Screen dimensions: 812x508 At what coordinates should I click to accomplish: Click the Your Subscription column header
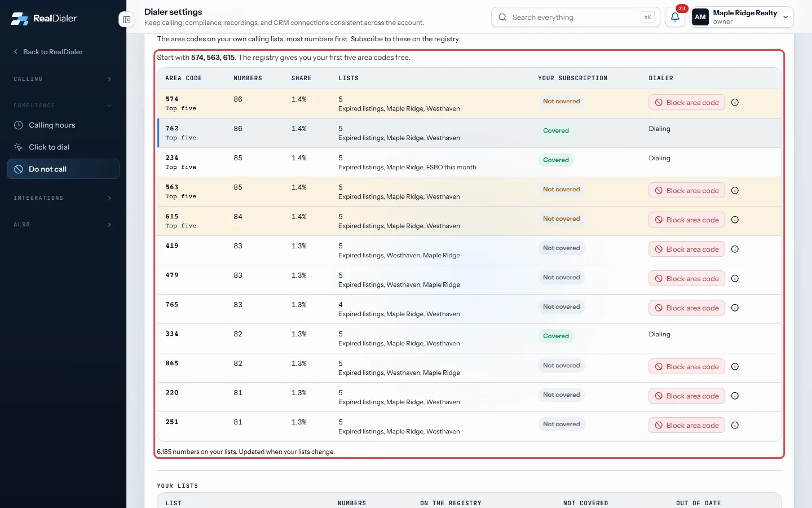(x=572, y=78)
